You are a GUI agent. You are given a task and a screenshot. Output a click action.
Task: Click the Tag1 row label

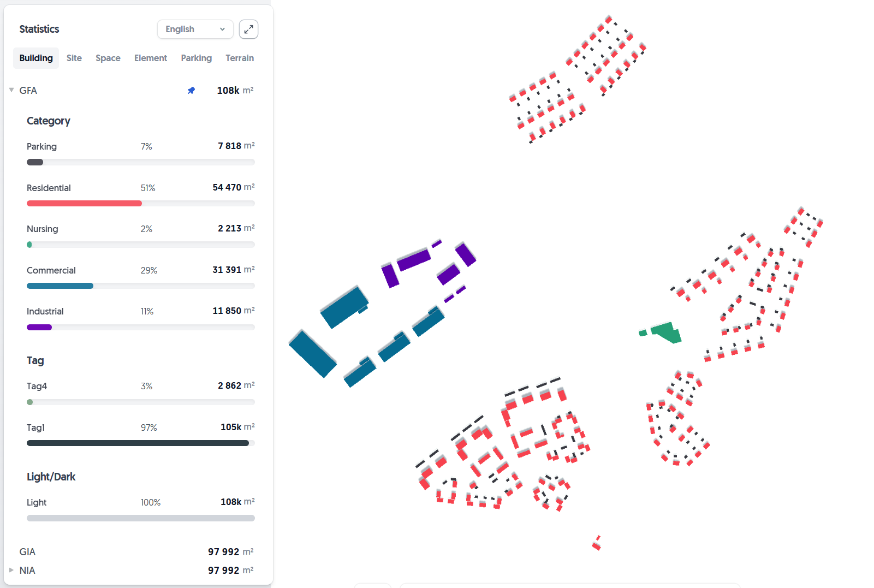pos(35,427)
